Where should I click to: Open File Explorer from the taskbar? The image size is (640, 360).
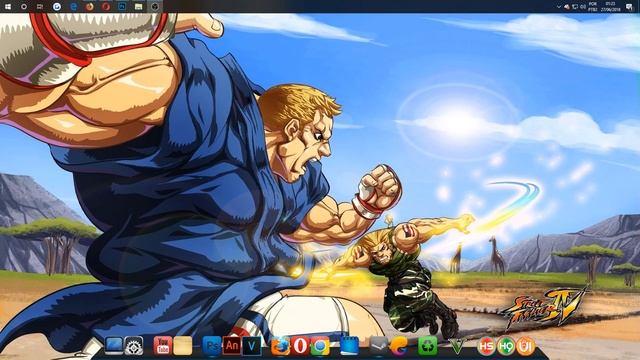[x=138, y=7]
